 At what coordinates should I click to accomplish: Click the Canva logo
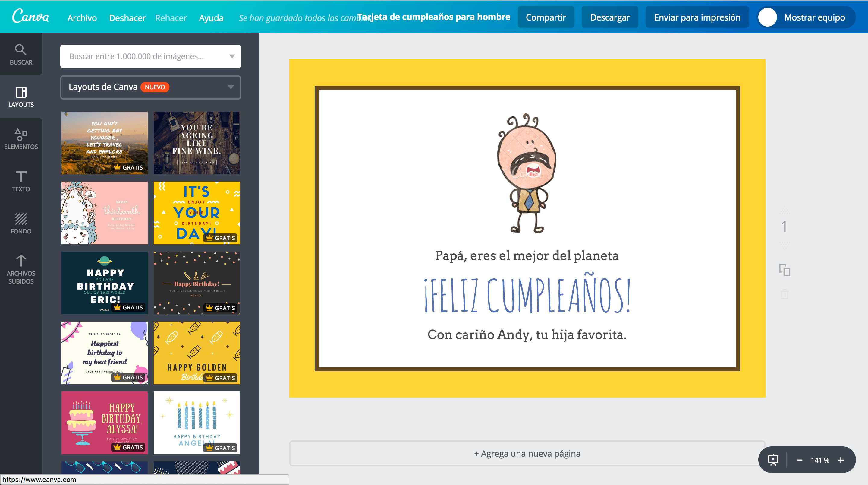click(30, 16)
